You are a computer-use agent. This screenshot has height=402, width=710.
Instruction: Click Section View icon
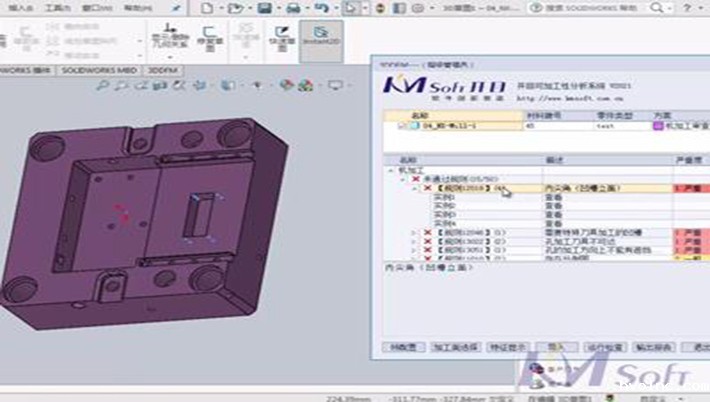pos(160,85)
